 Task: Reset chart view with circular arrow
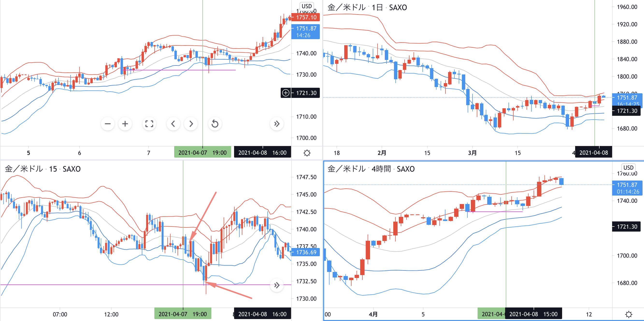coord(215,124)
